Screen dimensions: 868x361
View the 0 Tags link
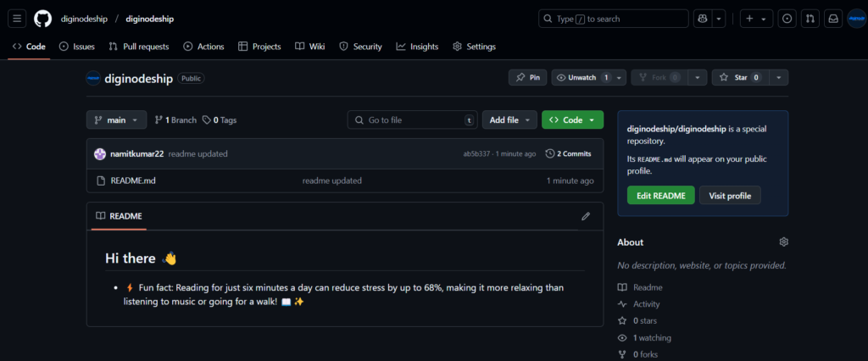click(x=220, y=119)
